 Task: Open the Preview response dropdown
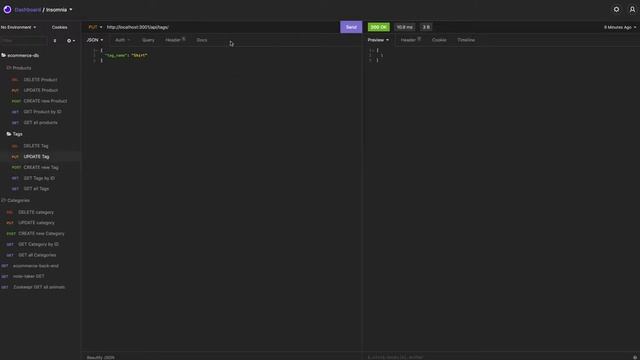click(x=378, y=40)
